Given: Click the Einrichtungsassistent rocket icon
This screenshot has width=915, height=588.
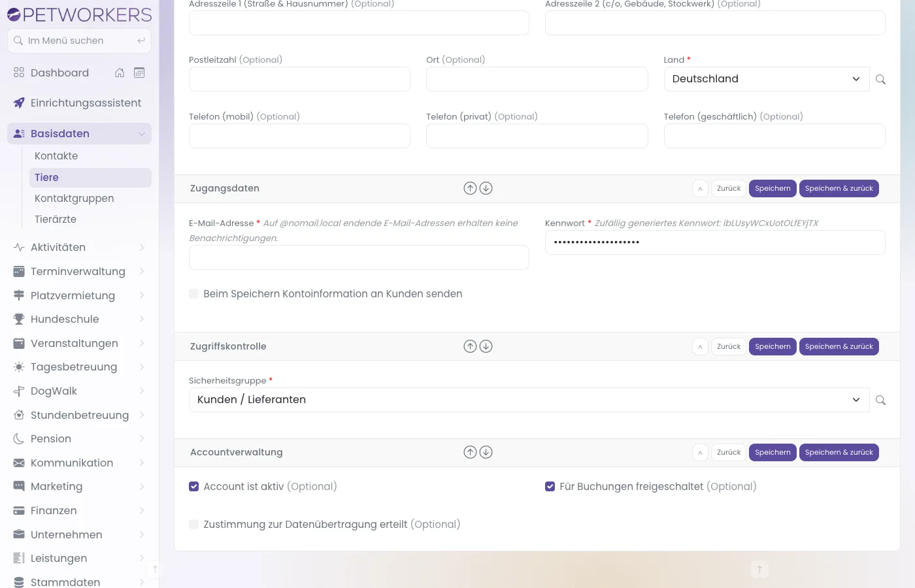Looking at the screenshot, I should tap(19, 103).
